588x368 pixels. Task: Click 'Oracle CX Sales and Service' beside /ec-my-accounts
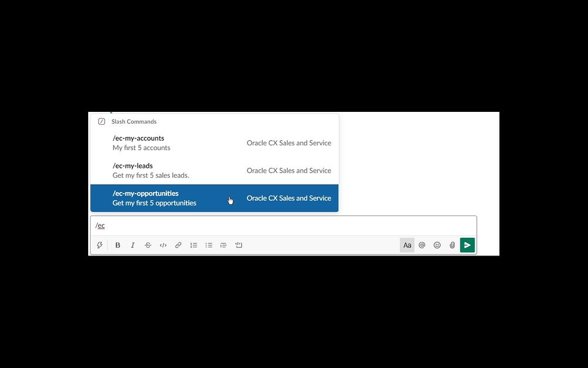coord(289,143)
